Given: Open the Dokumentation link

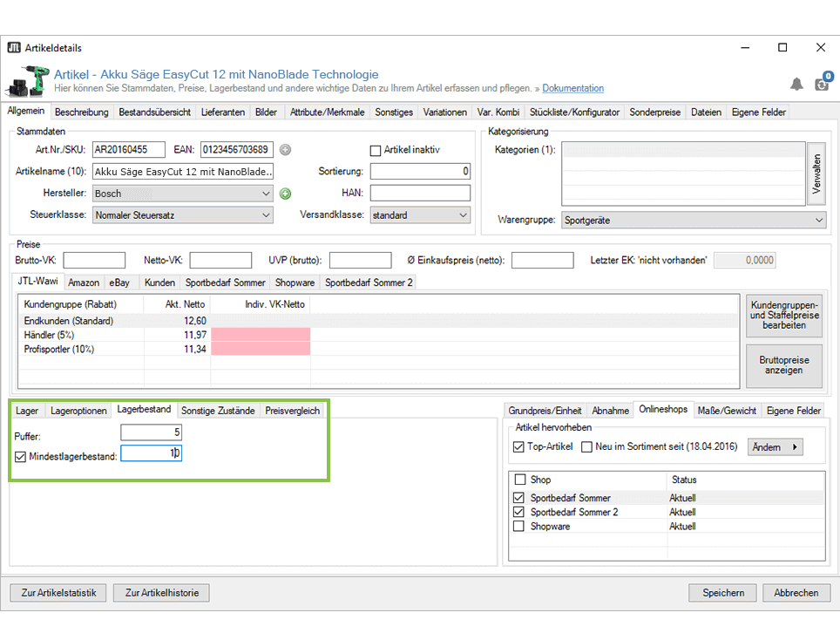Looking at the screenshot, I should pyautogui.click(x=572, y=88).
